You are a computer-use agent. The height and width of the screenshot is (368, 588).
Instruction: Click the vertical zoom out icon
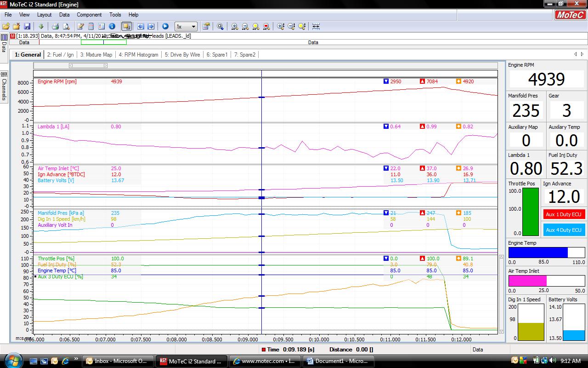point(291,27)
